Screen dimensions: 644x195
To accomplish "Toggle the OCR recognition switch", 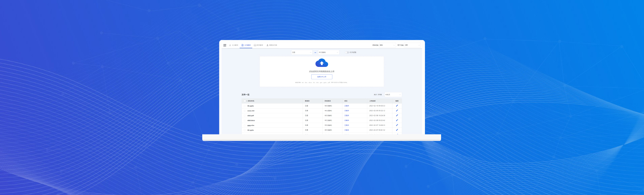I will pyautogui.click(x=347, y=52).
